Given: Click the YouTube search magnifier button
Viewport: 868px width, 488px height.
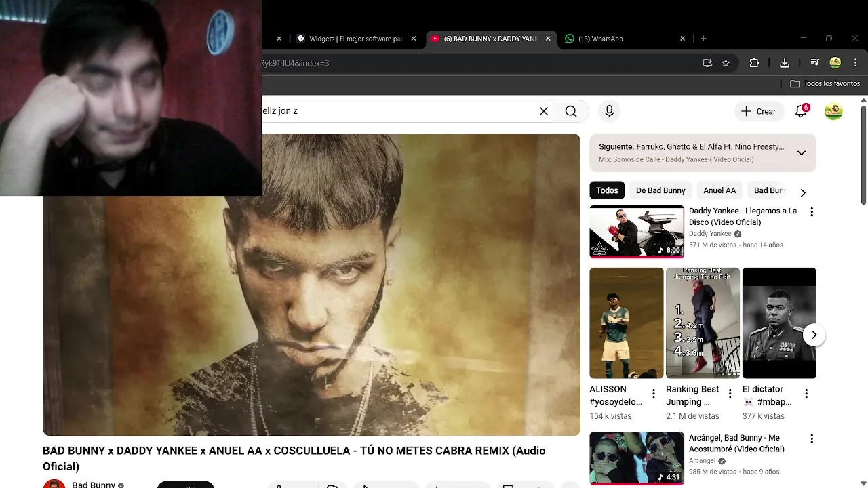Looking at the screenshot, I should coord(571,111).
